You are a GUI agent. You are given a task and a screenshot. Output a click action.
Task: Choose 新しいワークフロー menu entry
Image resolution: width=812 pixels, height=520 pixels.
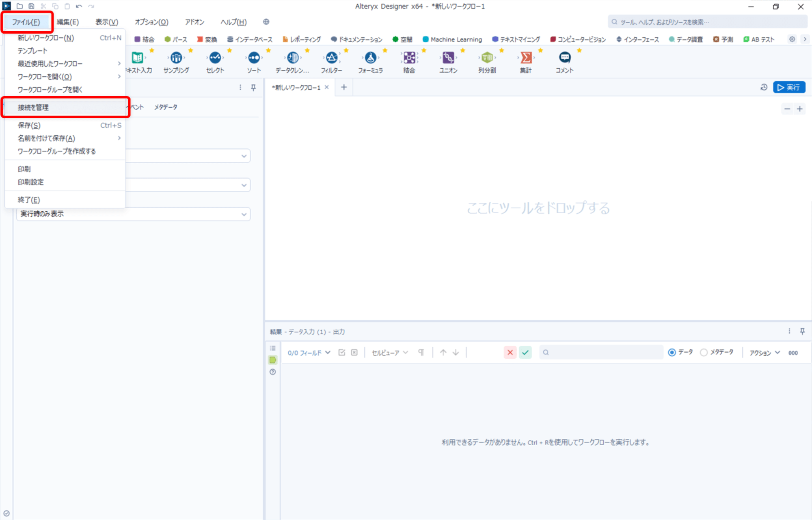click(65, 38)
